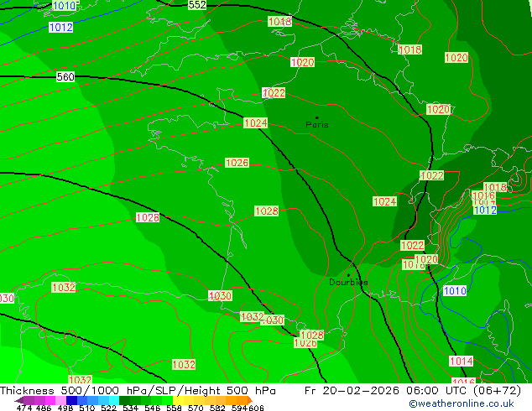Click the orange arrow end of legend

pos(250,400)
